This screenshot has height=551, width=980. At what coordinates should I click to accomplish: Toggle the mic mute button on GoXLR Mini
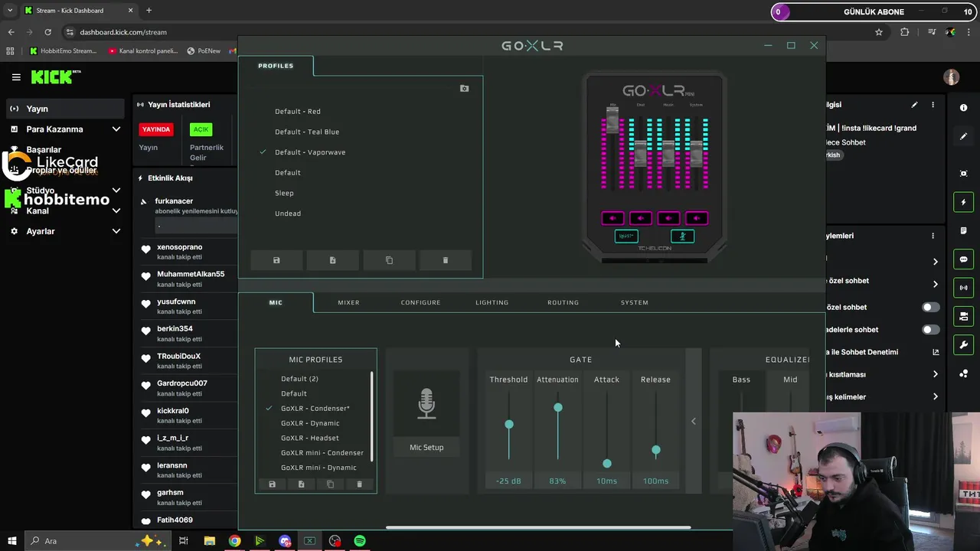click(682, 236)
